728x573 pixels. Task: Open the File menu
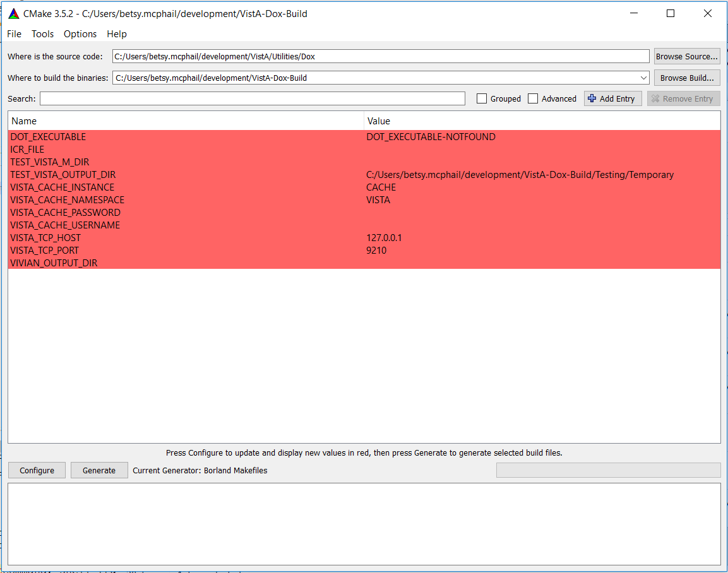pyautogui.click(x=14, y=33)
